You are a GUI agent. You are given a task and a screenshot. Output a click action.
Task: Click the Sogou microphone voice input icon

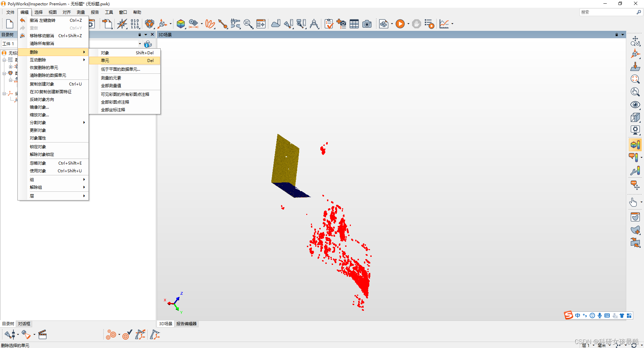click(x=600, y=315)
